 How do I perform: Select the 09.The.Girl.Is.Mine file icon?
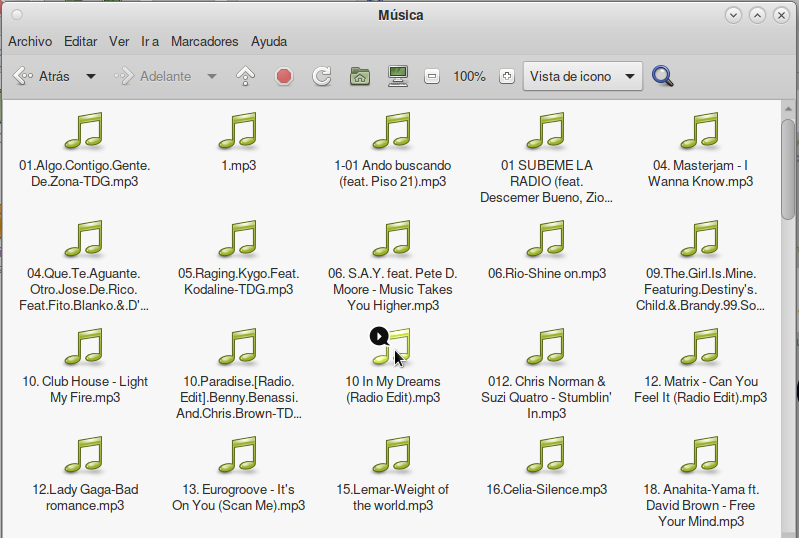tap(700, 238)
